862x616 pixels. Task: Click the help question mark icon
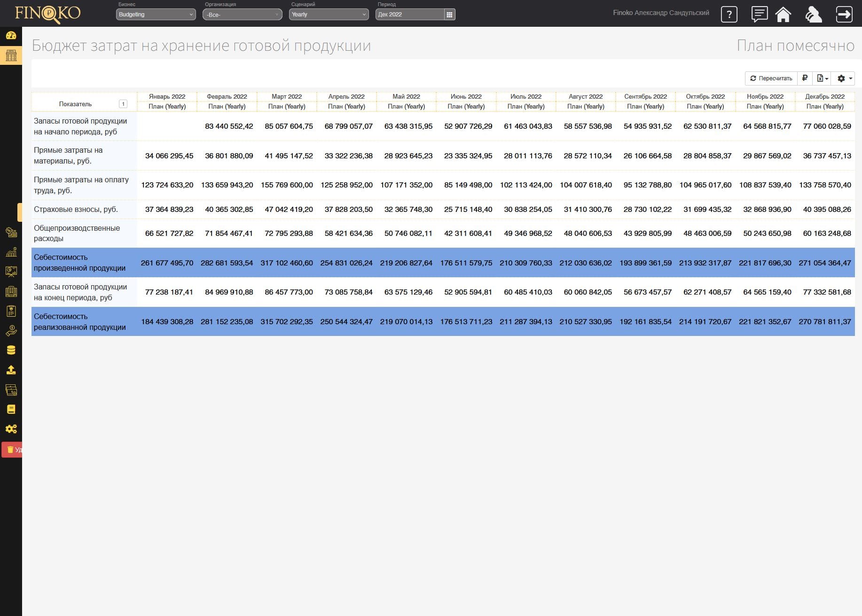click(729, 14)
